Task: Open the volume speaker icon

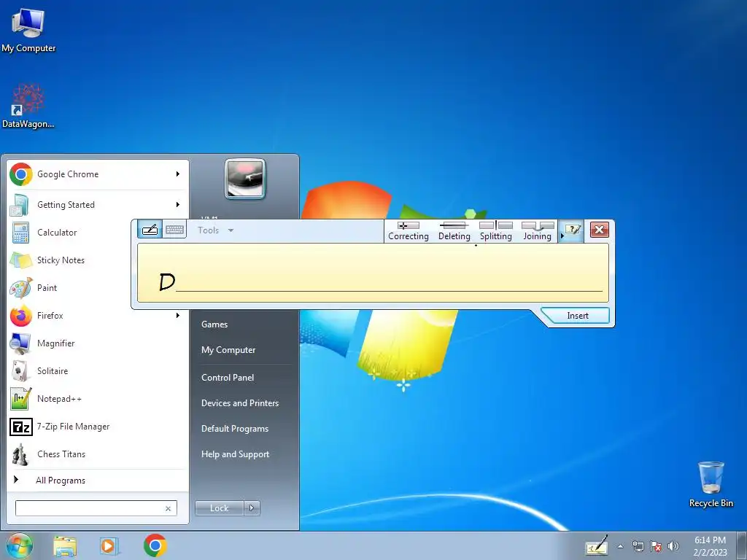Action: point(673,546)
